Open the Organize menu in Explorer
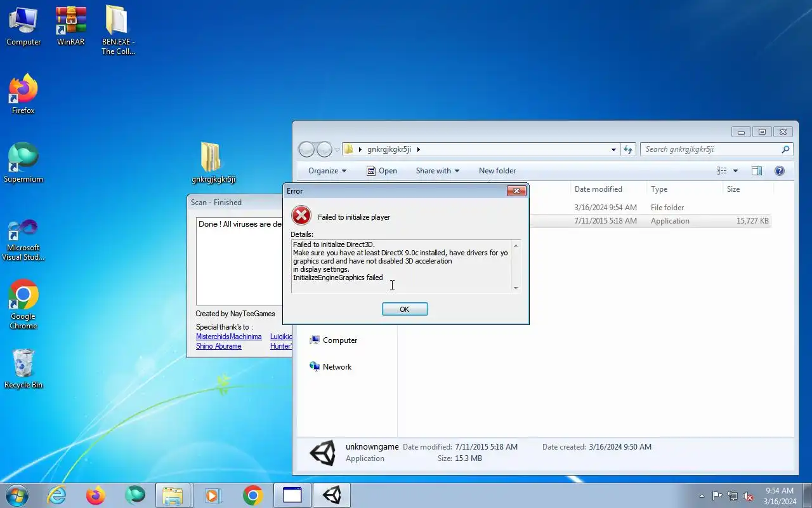This screenshot has width=812, height=508. [x=327, y=171]
